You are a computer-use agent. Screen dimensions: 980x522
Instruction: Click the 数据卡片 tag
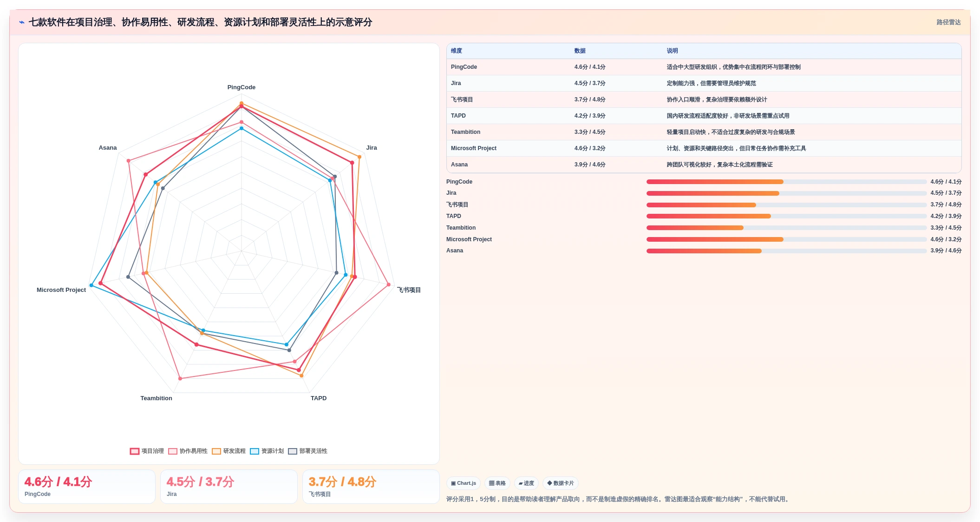(x=561, y=483)
